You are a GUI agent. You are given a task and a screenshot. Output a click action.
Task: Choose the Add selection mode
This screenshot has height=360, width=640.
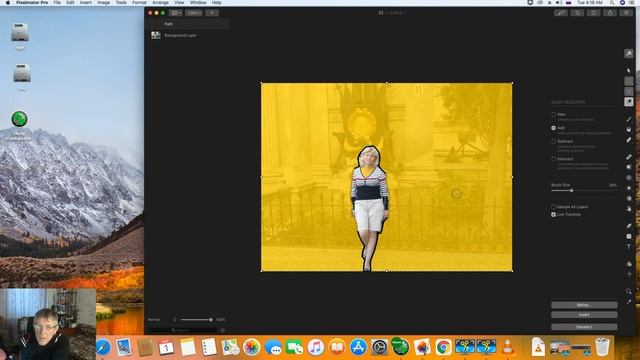pos(553,128)
